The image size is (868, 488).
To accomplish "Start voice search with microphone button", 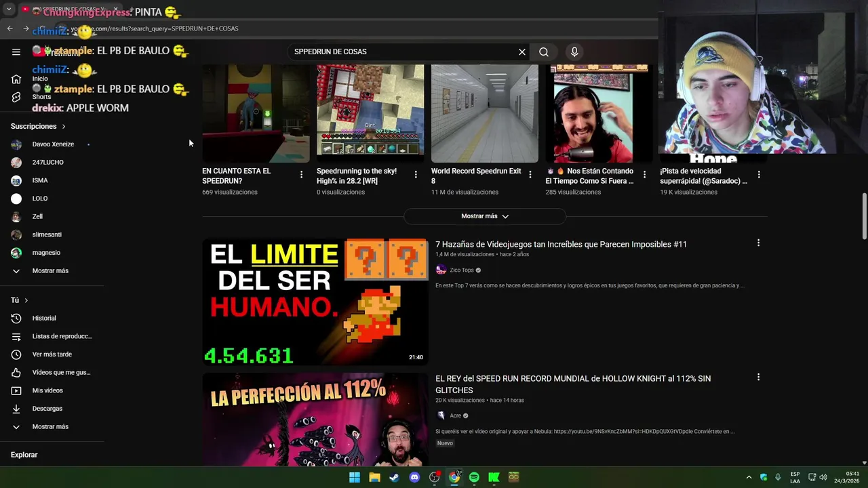I will (x=574, y=52).
